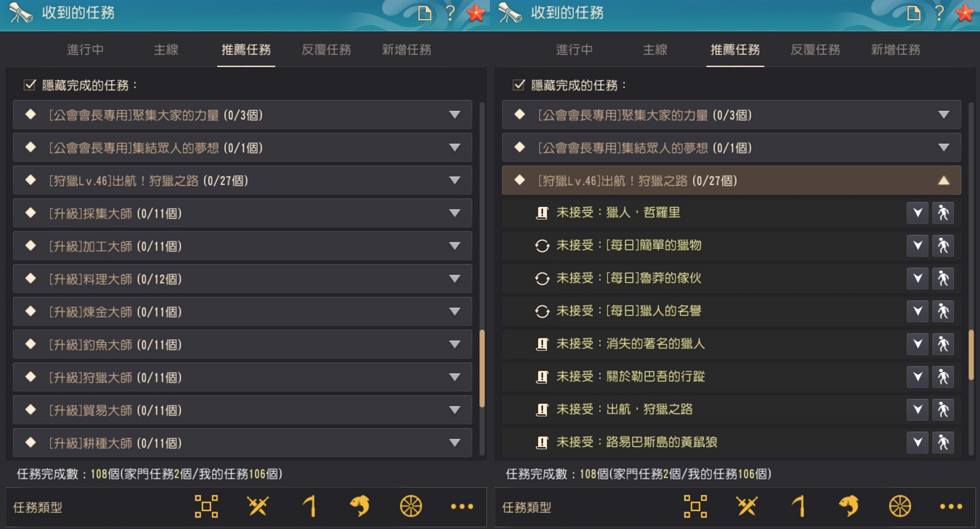
Task: Open more task types ellipsis, left panel
Action: tap(462, 507)
